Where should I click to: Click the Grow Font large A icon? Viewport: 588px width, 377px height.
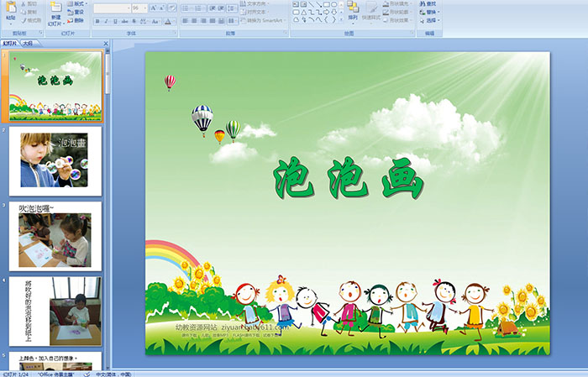pyautogui.click(x=153, y=8)
